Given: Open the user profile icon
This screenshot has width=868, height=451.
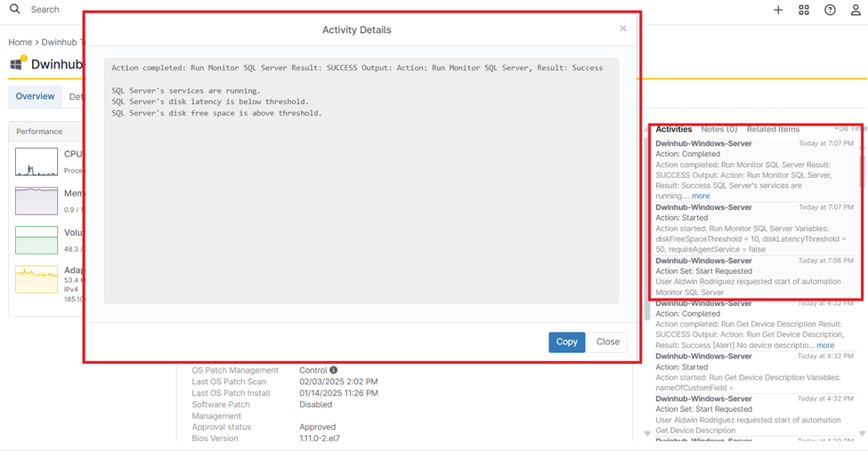Looking at the screenshot, I should [856, 10].
